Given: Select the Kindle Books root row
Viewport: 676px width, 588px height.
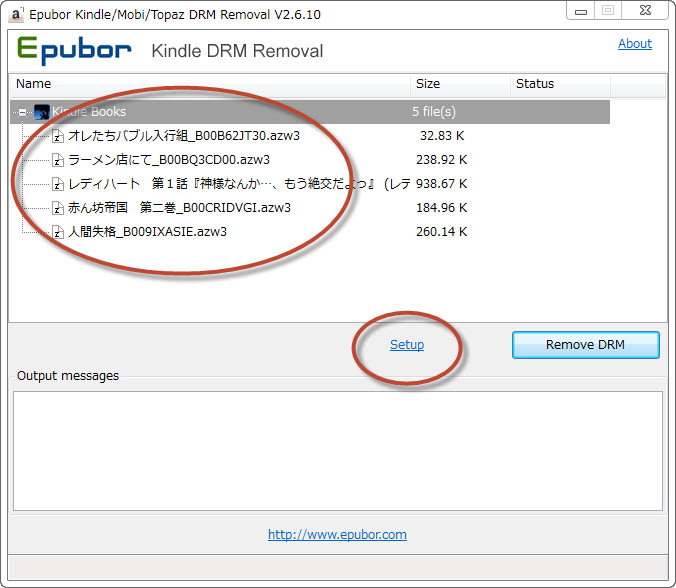Looking at the screenshot, I should (x=310, y=112).
